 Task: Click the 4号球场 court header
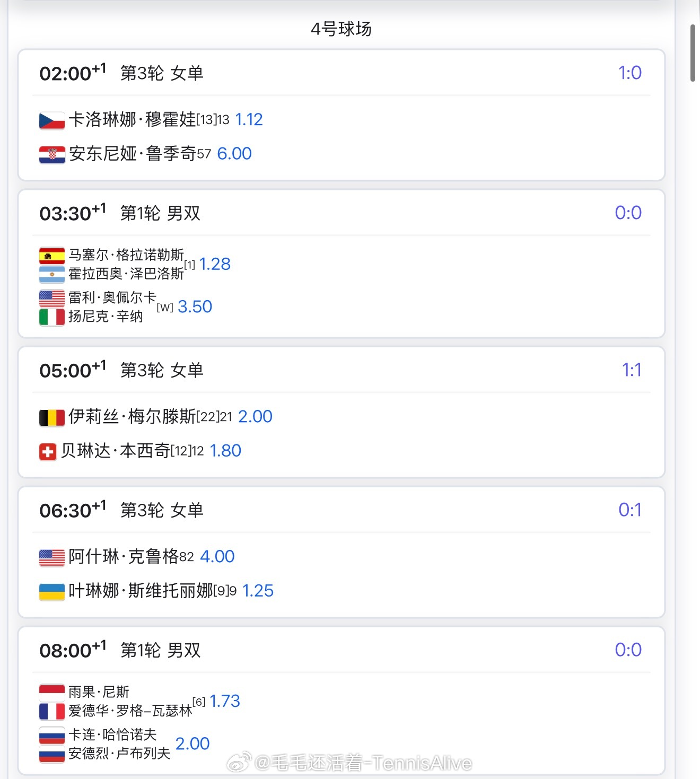pyautogui.click(x=341, y=29)
